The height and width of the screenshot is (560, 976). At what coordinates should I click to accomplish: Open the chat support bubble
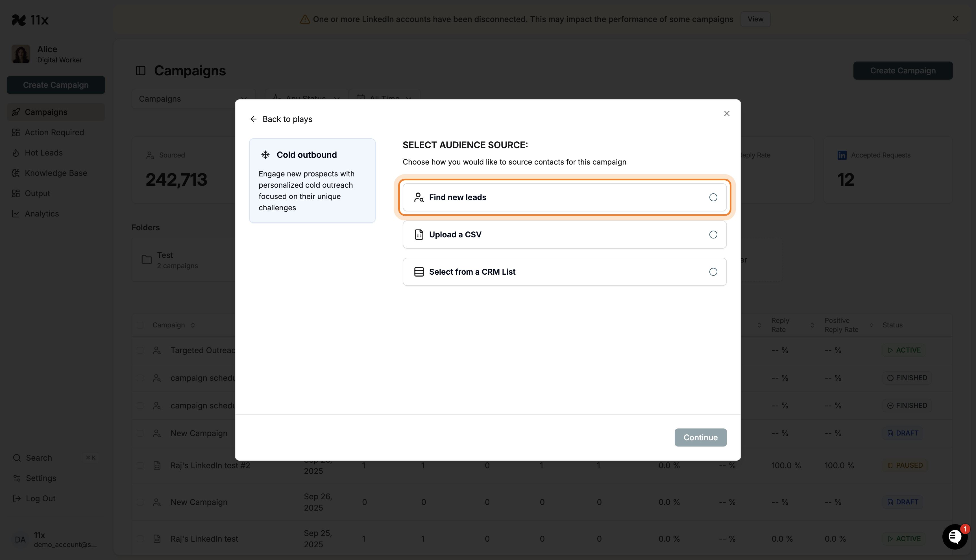coord(955,537)
